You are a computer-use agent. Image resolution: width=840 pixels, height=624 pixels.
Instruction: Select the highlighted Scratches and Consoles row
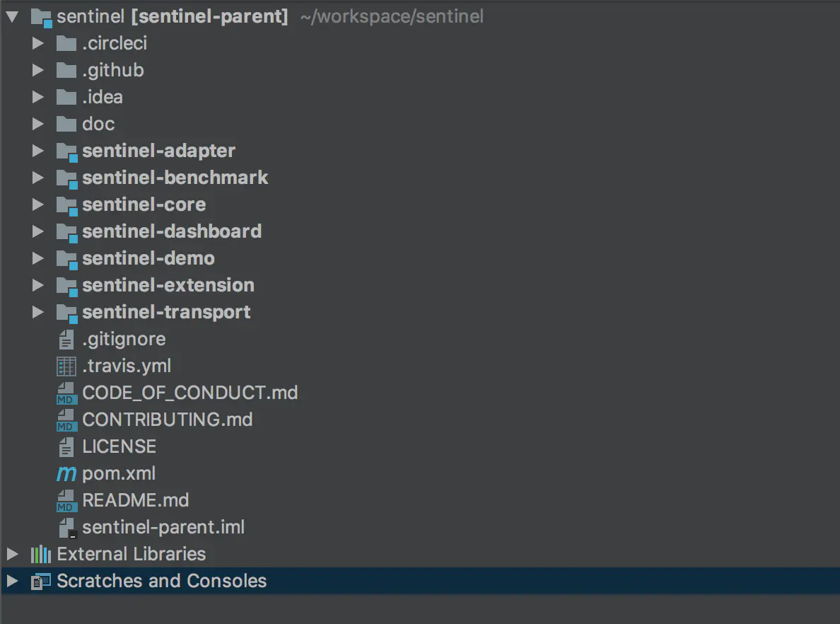coord(161,581)
